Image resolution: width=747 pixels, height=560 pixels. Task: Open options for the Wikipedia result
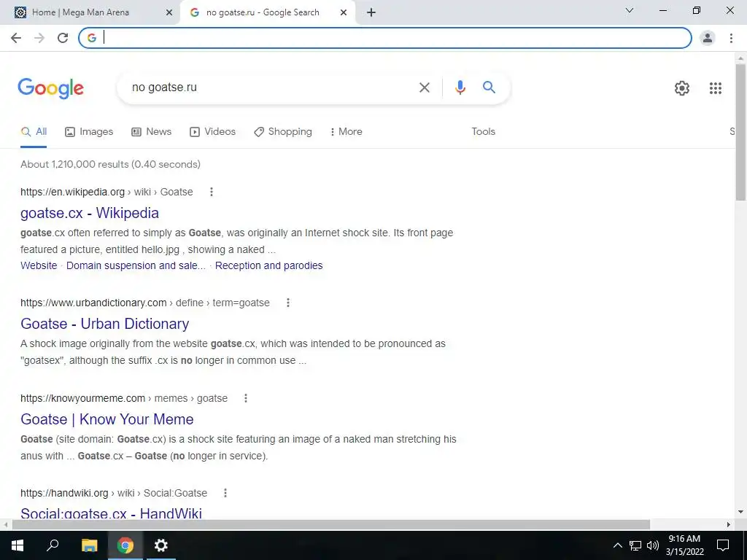(x=212, y=192)
